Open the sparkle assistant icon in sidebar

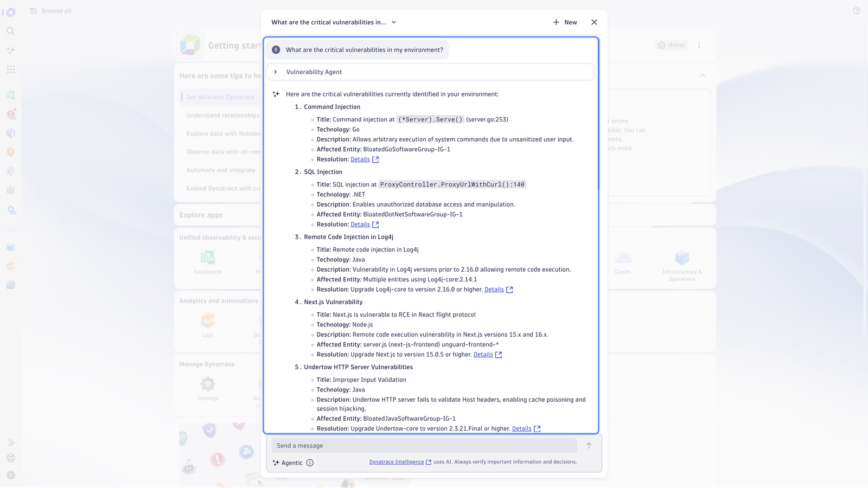click(11, 50)
